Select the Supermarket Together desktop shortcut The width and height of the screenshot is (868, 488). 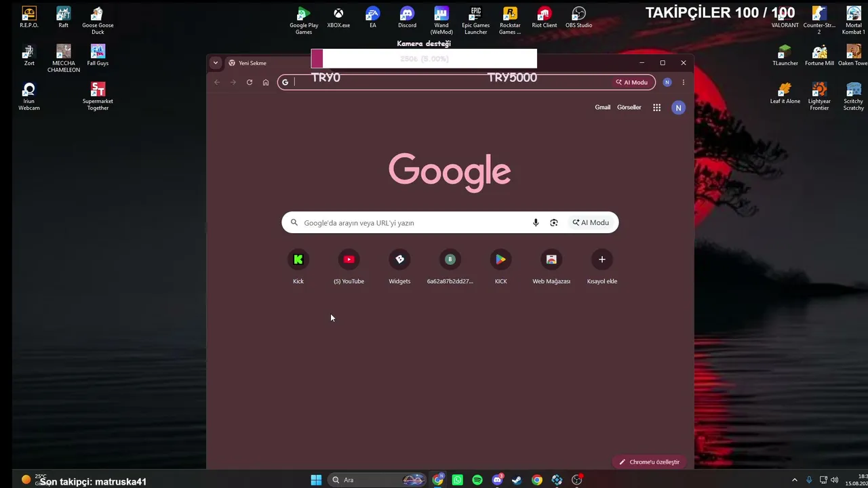[x=98, y=97]
